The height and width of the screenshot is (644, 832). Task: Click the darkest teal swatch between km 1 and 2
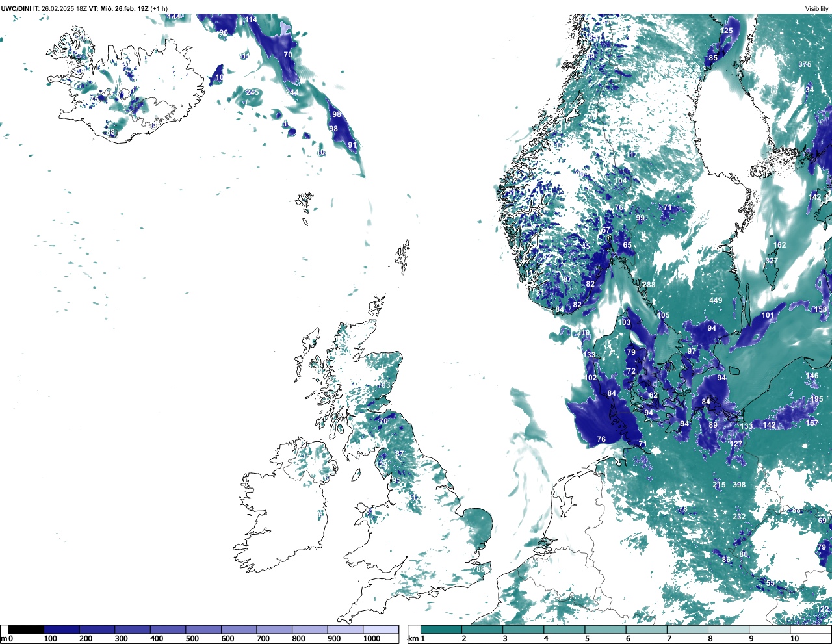click(441, 629)
